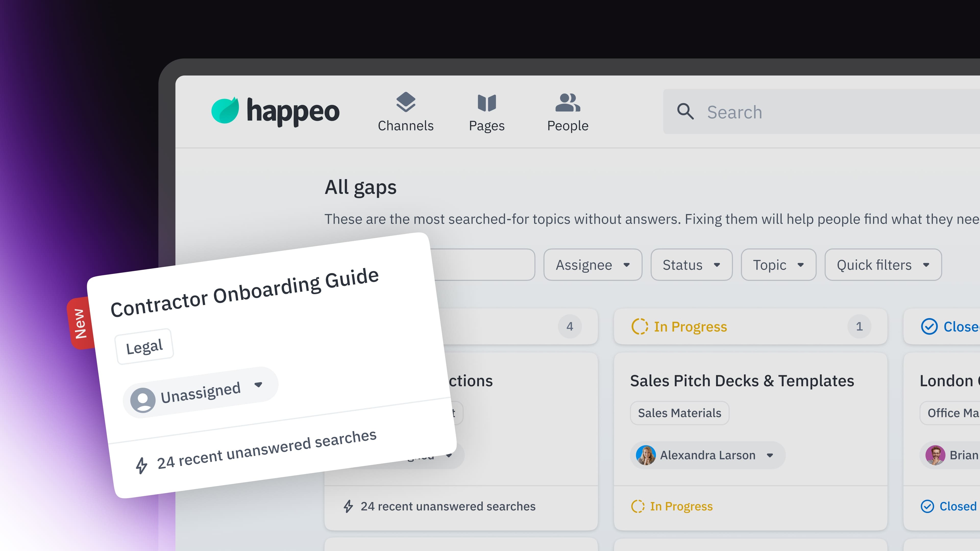Click the Legal topic tag
980x551 pixels.
(x=144, y=346)
